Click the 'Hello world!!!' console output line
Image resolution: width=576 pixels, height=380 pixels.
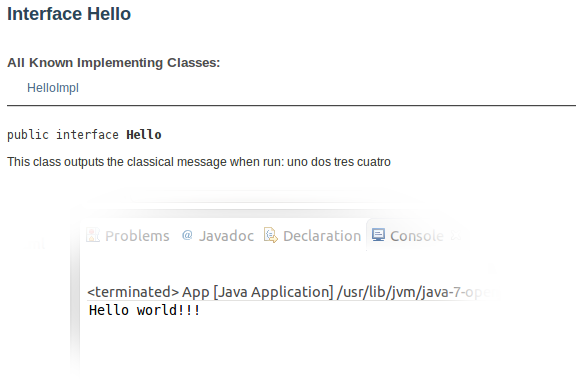[144, 310]
